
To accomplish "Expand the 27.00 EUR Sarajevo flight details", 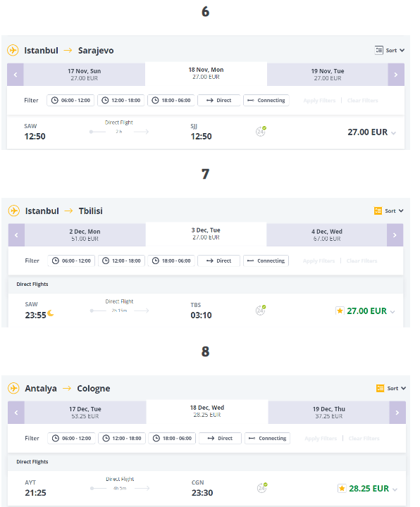I will (x=393, y=133).
